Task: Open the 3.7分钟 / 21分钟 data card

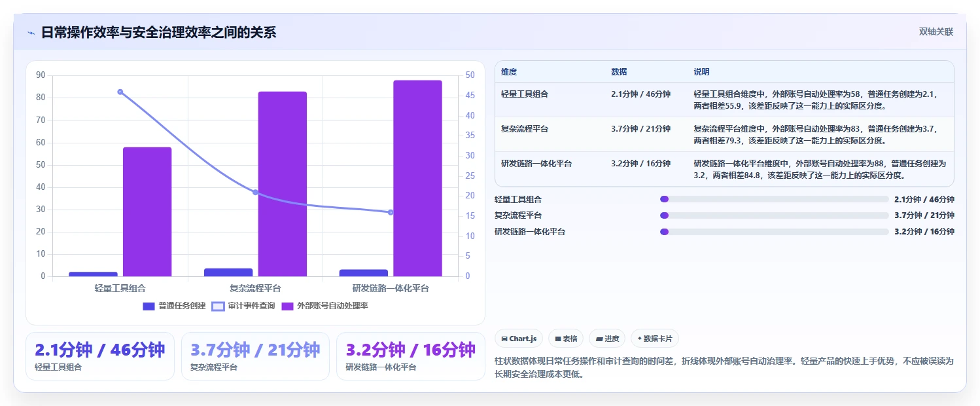Action: click(255, 356)
